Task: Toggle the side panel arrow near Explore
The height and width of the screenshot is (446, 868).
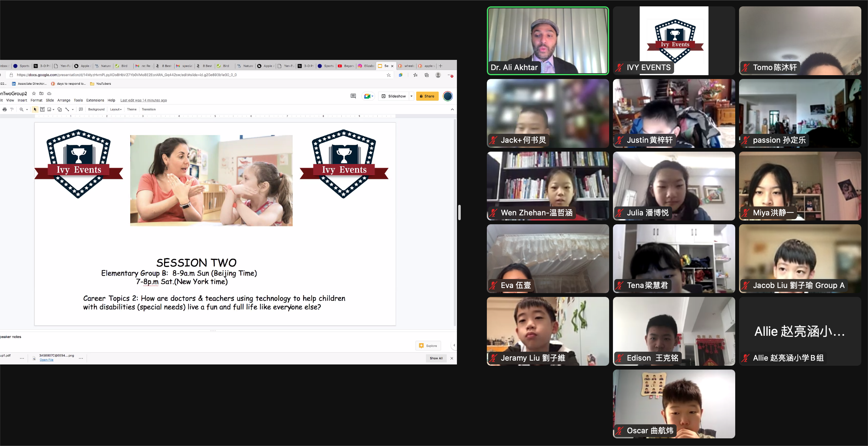Action: [454, 345]
